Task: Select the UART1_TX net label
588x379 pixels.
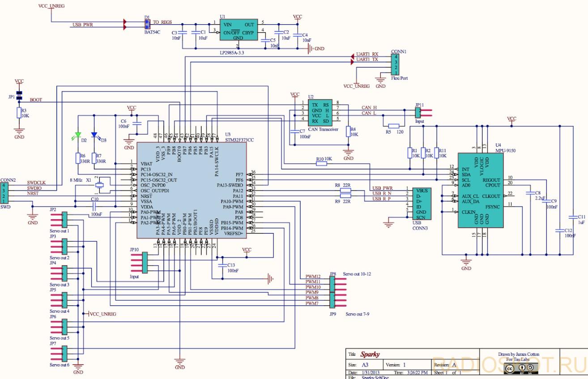Action: tap(367, 59)
